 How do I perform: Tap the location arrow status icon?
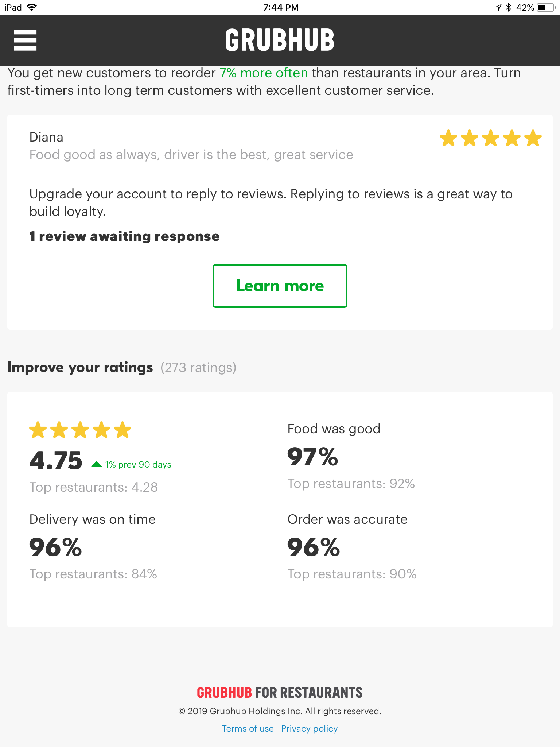click(498, 7)
